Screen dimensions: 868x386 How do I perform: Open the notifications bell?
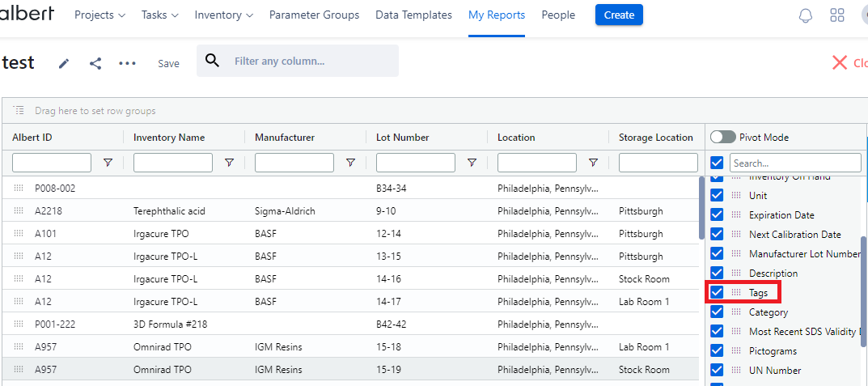tap(805, 15)
